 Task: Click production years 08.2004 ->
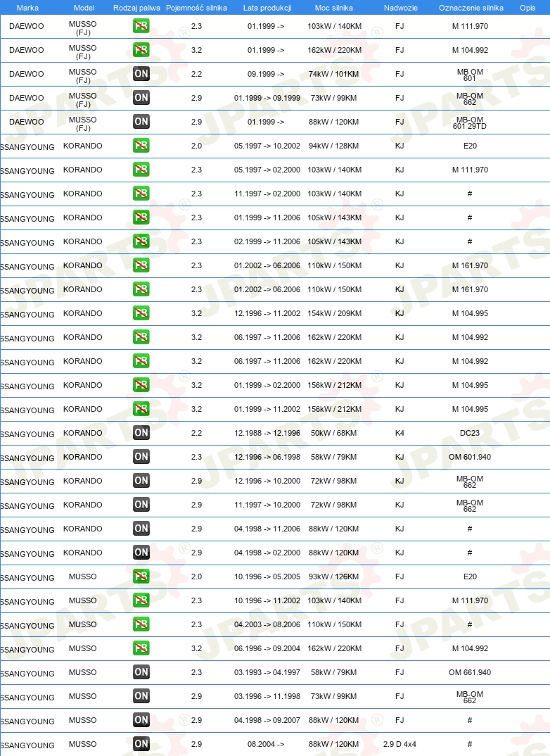[x=266, y=745]
